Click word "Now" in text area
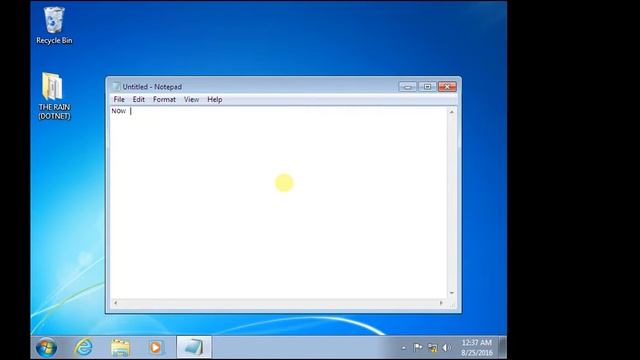 tap(119, 111)
